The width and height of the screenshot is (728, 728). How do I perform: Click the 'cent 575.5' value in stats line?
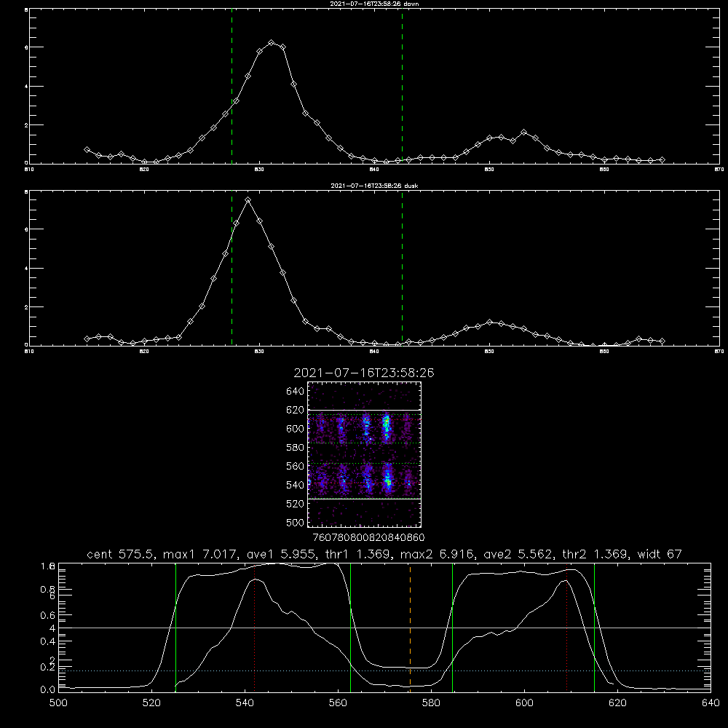click(122, 554)
